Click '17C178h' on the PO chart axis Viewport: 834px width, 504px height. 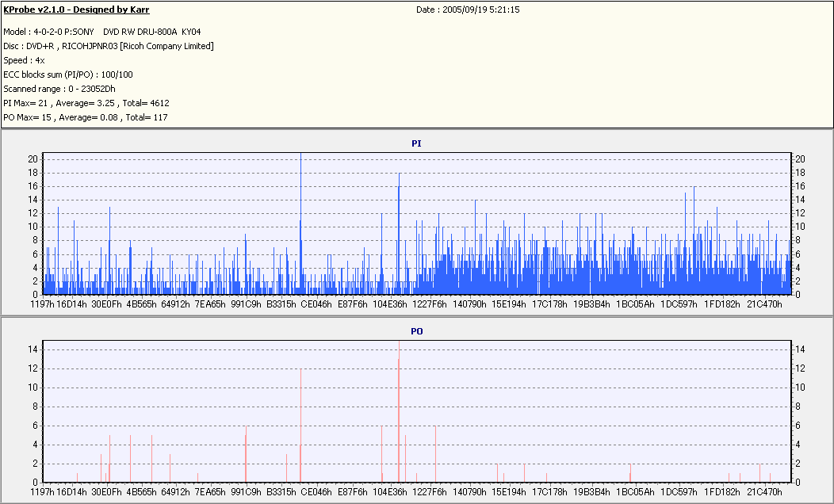point(549,492)
